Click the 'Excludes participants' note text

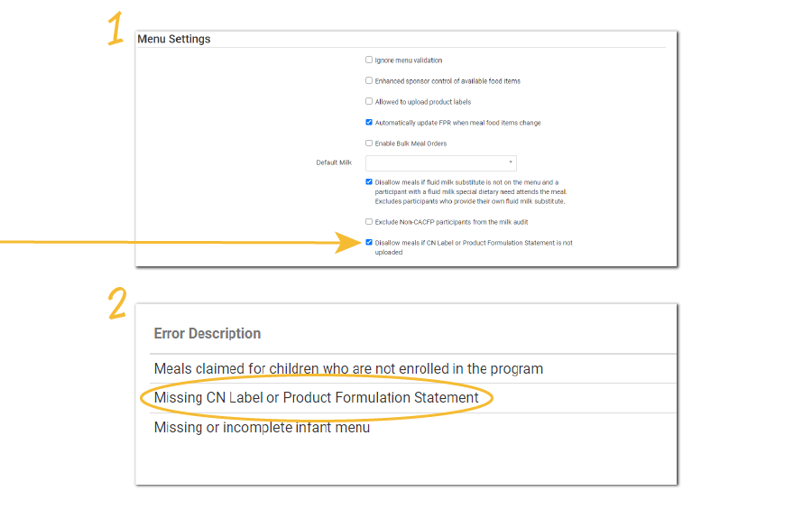[x=469, y=201]
